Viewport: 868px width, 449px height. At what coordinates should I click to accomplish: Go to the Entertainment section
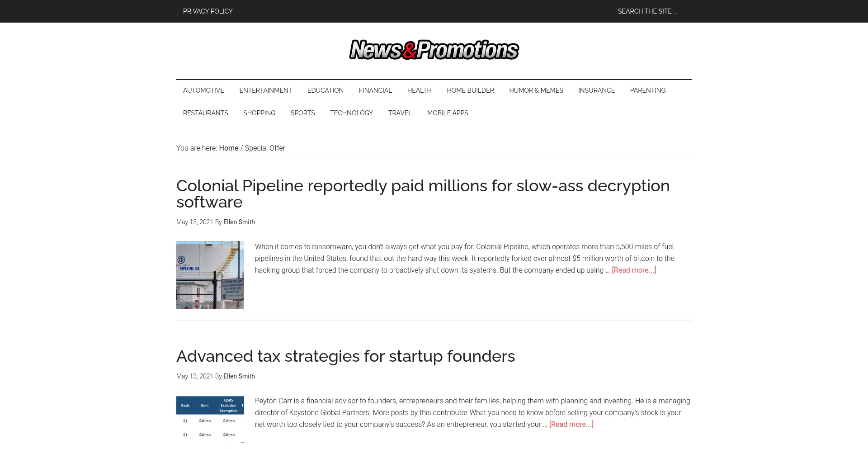tap(265, 90)
